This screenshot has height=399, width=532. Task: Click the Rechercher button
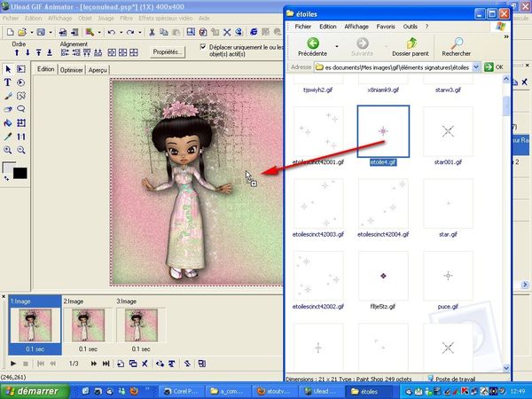(456, 47)
